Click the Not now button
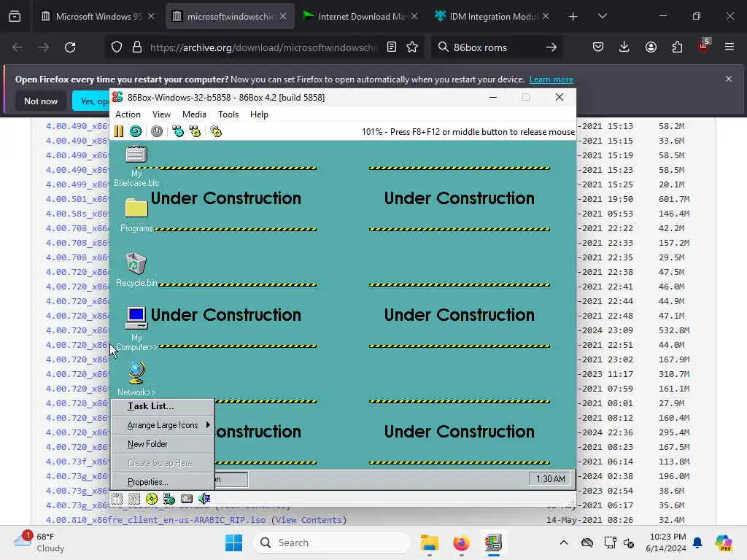Screen dimensions: 747x560 pos(41,101)
